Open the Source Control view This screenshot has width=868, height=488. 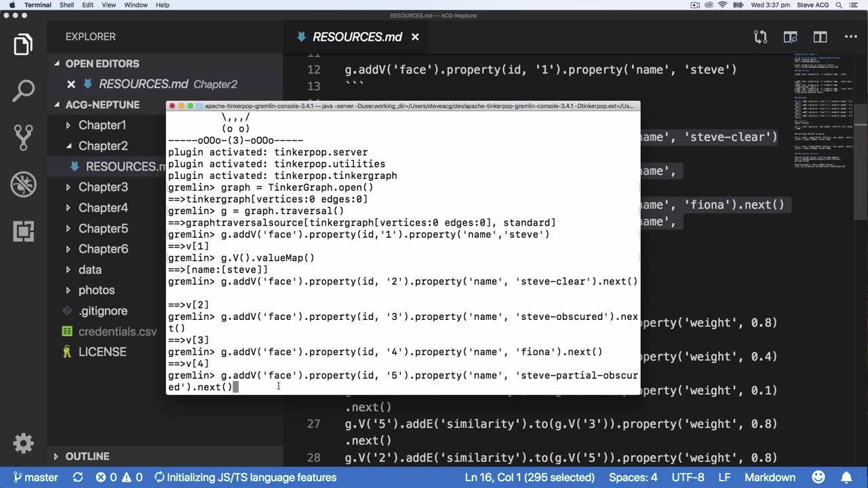[x=23, y=138]
